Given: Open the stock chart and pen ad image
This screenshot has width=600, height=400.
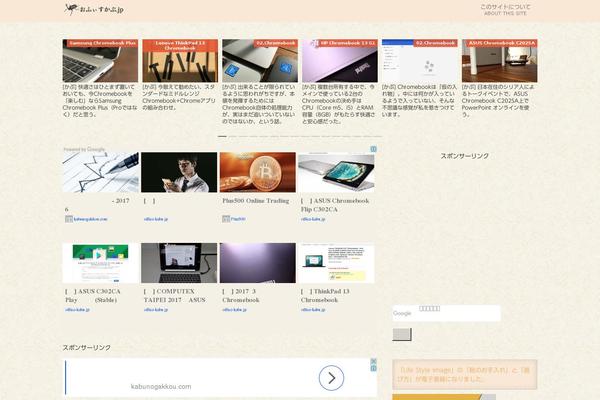Looking at the screenshot, I should click(x=101, y=172).
